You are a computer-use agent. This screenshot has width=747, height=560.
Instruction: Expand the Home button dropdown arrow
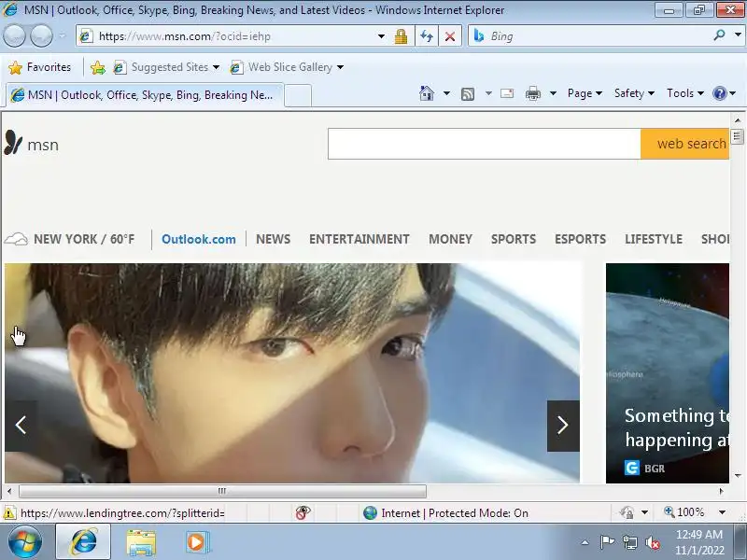click(446, 93)
